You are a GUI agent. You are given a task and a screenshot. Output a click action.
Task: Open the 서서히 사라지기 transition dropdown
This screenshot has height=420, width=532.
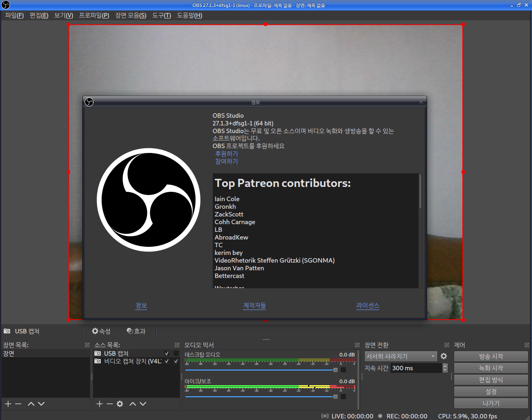401,356
